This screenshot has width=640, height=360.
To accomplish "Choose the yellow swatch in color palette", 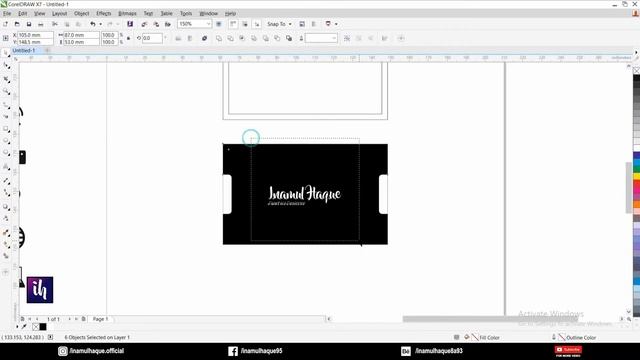I will (637, 176).
